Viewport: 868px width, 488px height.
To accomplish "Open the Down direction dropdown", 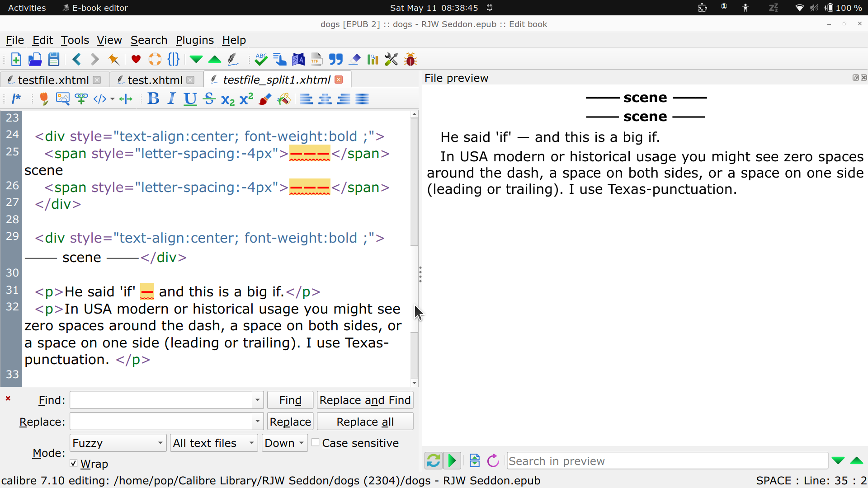I will coord(284,443).
